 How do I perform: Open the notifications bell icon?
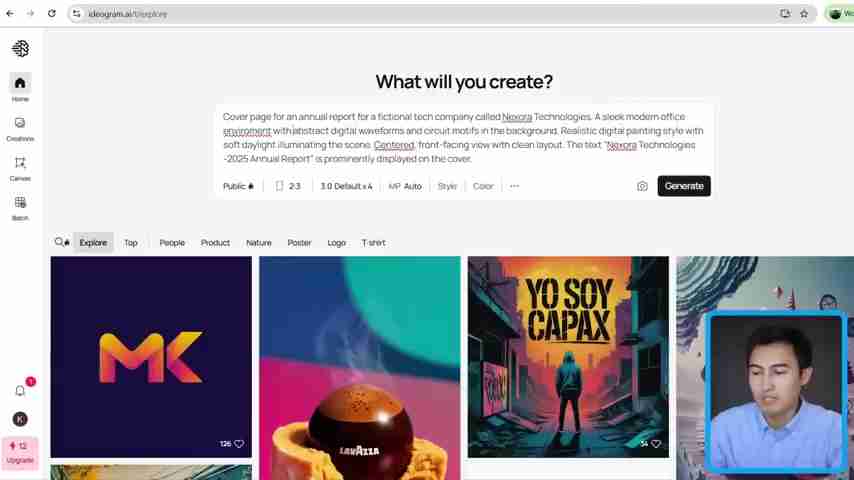pyautogui.click(x=20, y=391)
